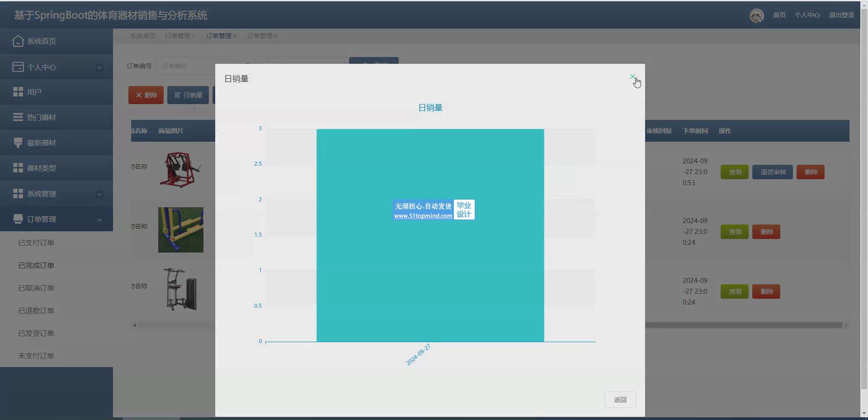
Task: Open 已退款订单 submenu item
Action: pyautogui.click(x=36, y=310)
